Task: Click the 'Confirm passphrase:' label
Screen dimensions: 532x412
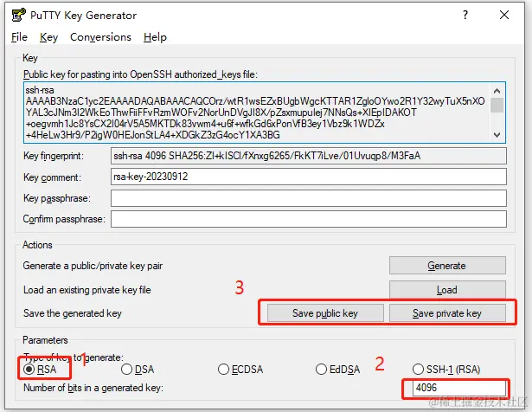Action: [64, 219]
